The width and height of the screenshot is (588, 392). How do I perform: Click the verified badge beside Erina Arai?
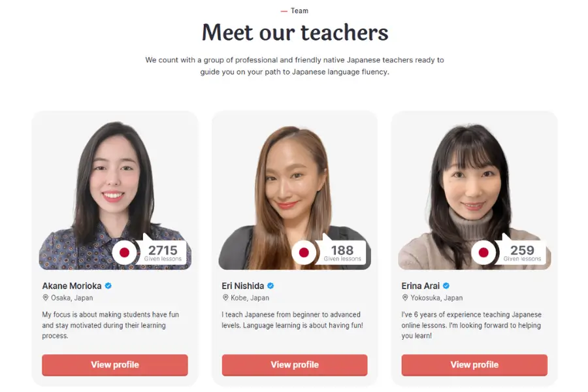pyautogui.click(x=446, y=286)
